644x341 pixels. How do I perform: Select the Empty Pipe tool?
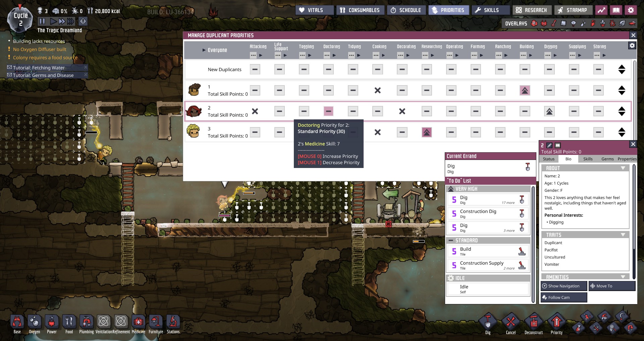click(x=630, y=328)
